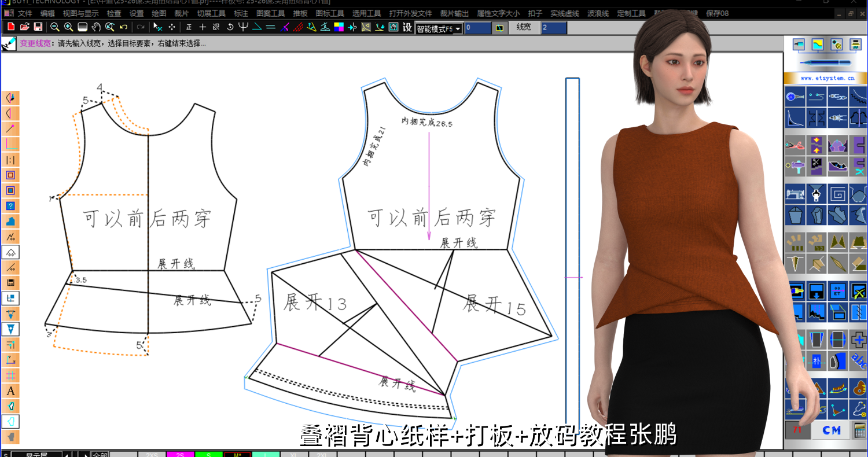The width and height of the screenshot is (868, 457).
Task: Select the blue pen tool graphic
Action: coord(826,62)
